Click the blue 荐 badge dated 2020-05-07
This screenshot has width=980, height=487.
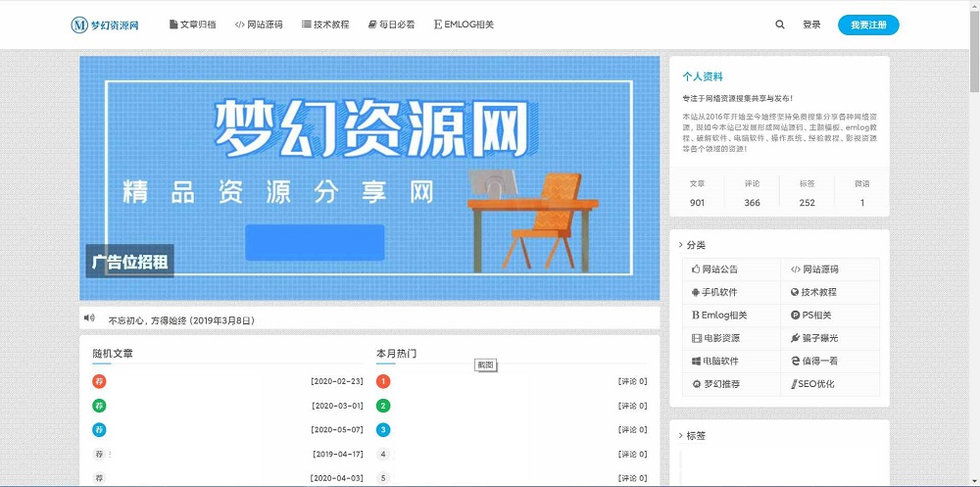[99, 430]
